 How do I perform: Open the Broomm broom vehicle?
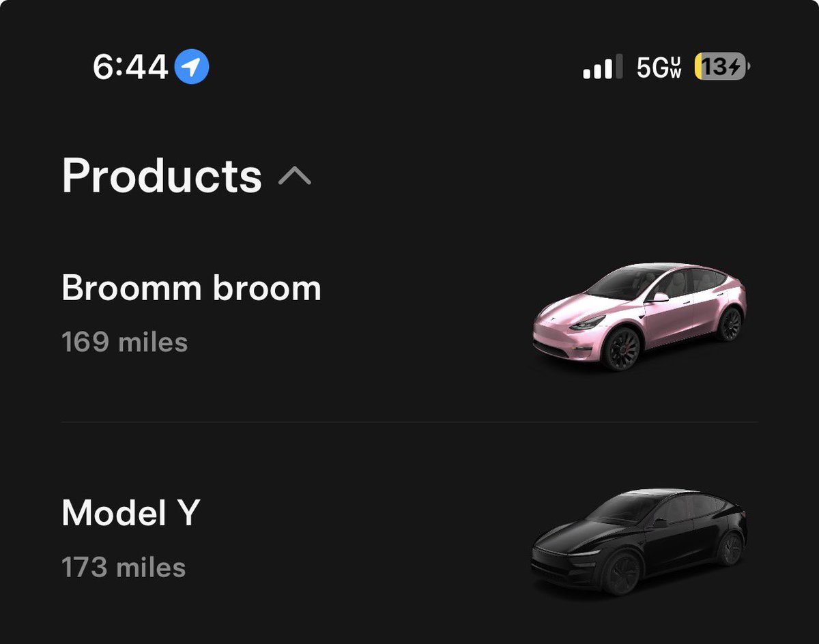(x=409, y=315)
